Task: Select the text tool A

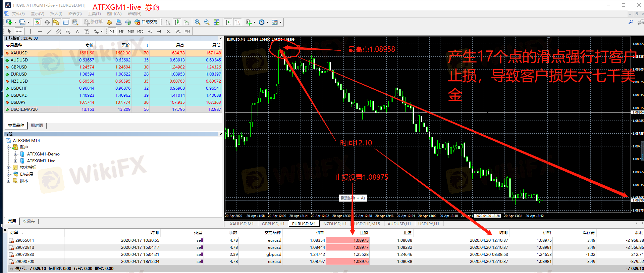Action: (x=77, y=31)
